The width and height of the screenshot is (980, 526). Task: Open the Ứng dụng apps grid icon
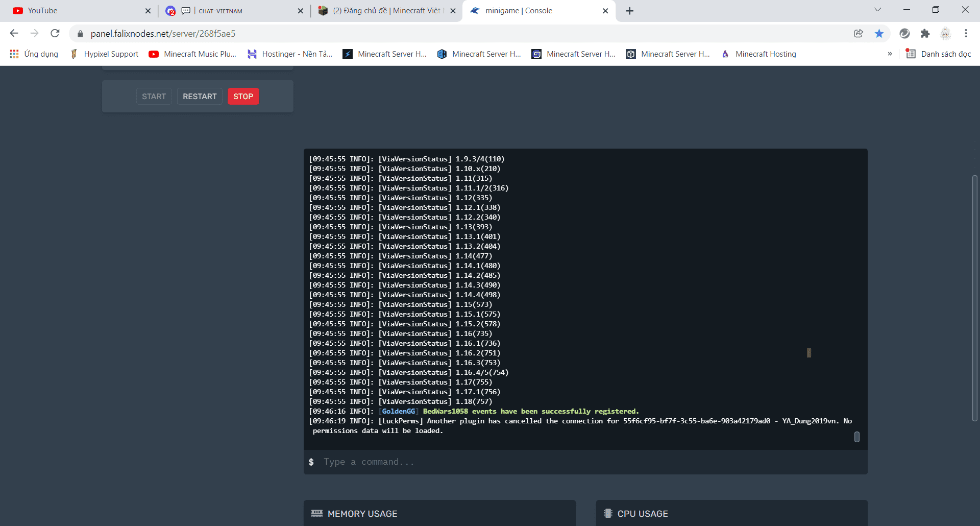click(14, 54)
